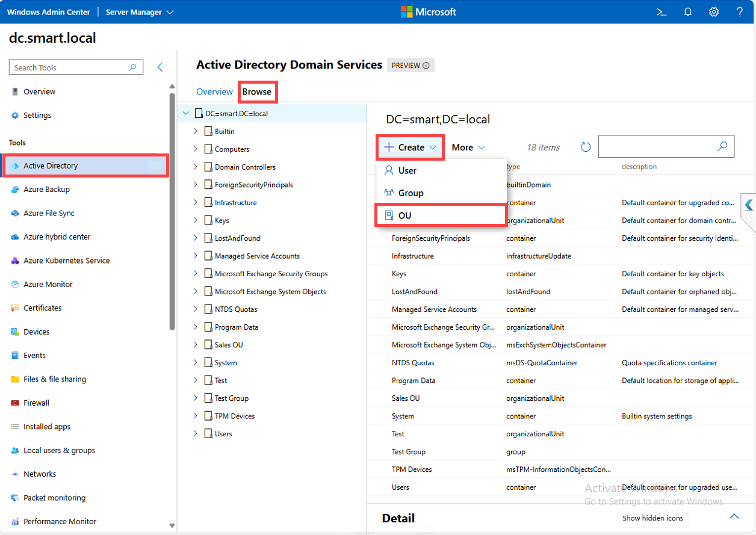
Task: Select the Computers tree item
Action: [x=232, y=149]
